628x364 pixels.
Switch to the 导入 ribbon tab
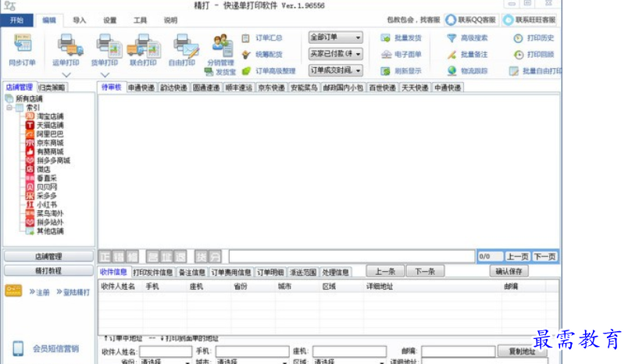80,20
